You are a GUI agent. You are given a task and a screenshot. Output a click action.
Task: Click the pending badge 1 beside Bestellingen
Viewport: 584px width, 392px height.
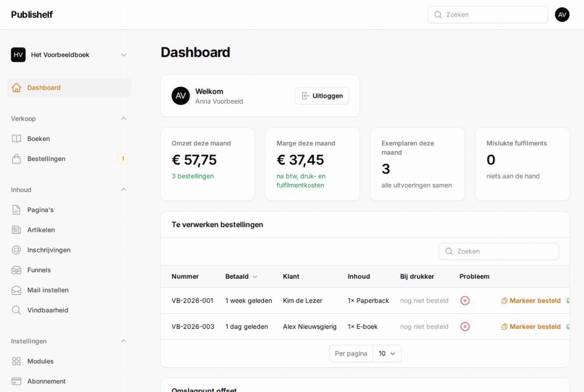123,159
